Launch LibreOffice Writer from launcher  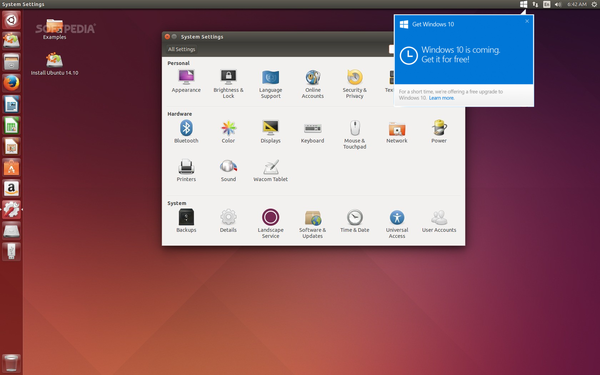coord(11,104)
